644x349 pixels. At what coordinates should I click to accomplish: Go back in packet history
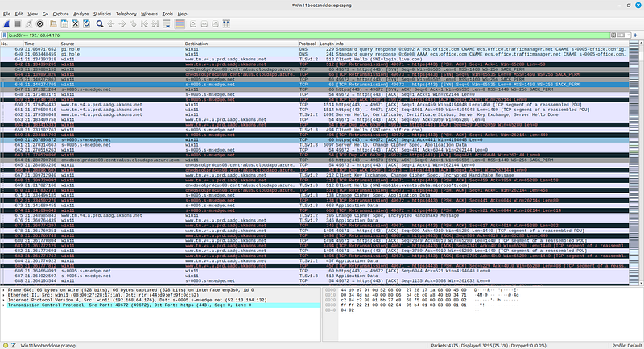coord(111,24)
